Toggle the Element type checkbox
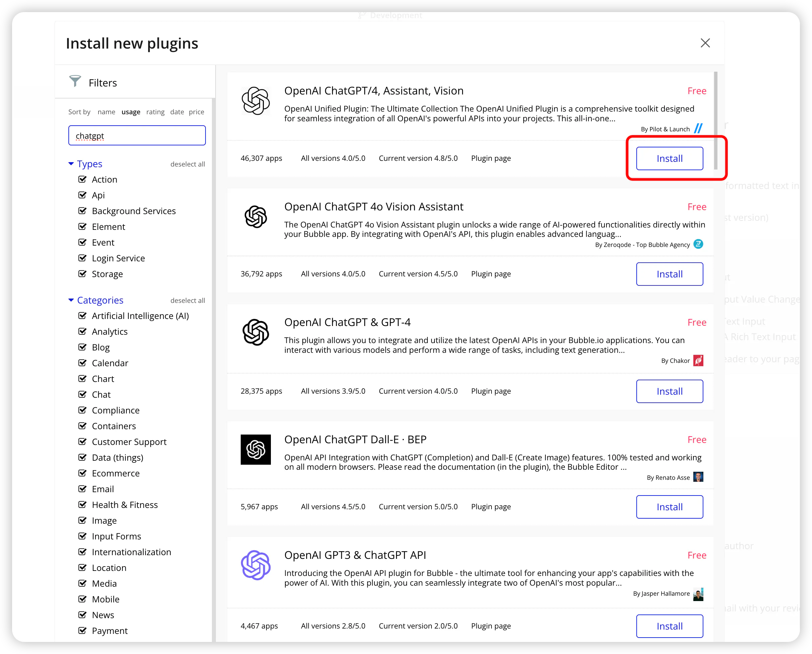 tap(82, 226)
